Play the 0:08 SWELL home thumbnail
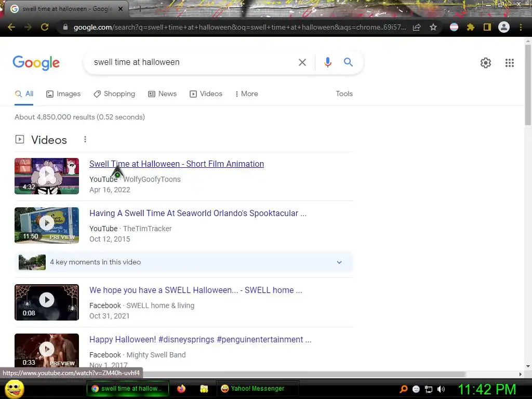The height and width of the screenshot is (399, 532). coord(47,302)
